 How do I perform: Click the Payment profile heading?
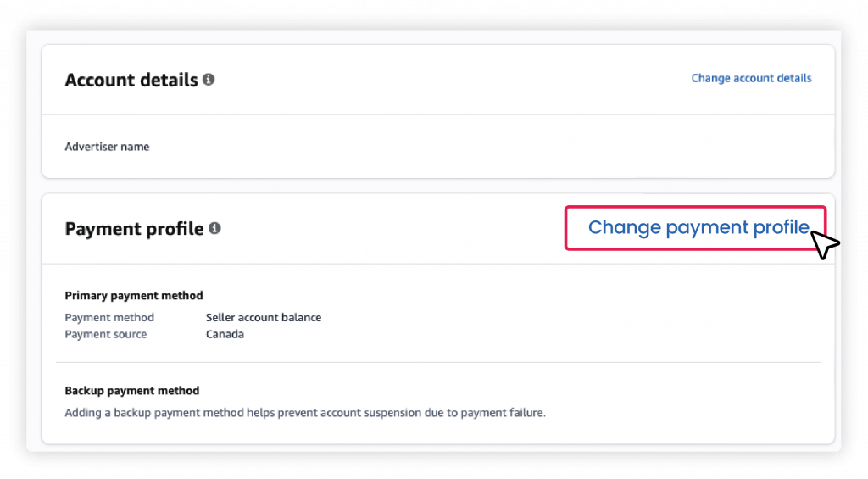134,229
